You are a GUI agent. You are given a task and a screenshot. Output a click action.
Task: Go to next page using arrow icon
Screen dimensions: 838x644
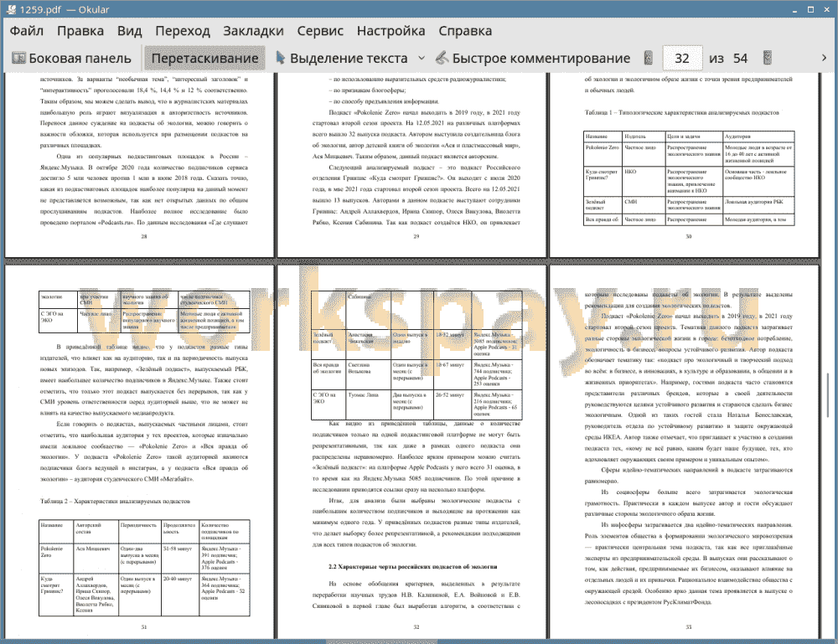pyautogui.click(x=768, y=59)
